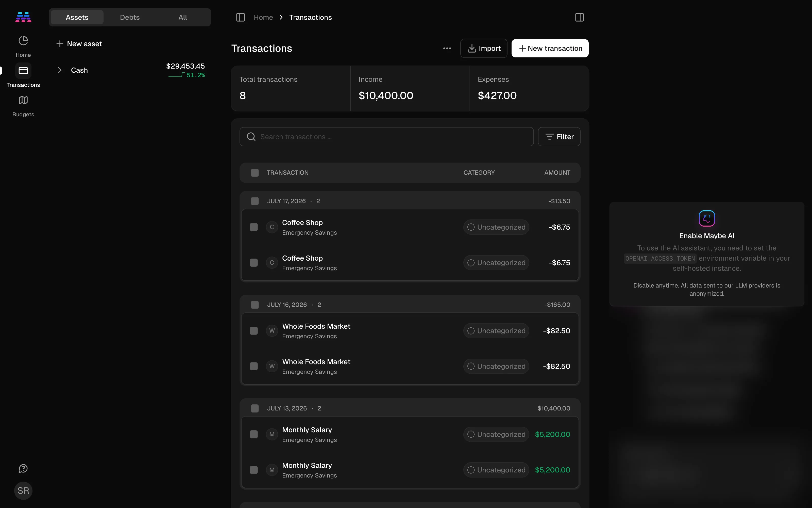812x508 pixels.
Task: Click Transactions in the breadcrumb
Action: pos(310,17)
